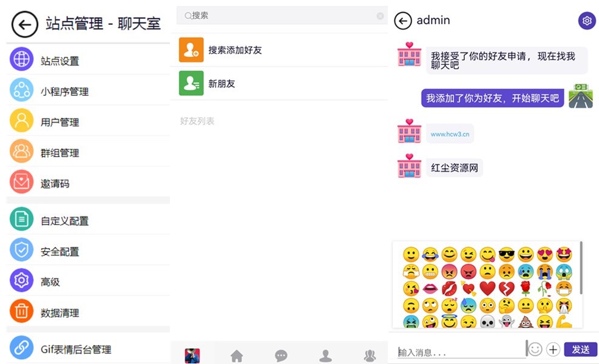The height and width of the screenshot is (364, 599).
Task: Open 高级 gear icon
Action: [x=21, y=280]
